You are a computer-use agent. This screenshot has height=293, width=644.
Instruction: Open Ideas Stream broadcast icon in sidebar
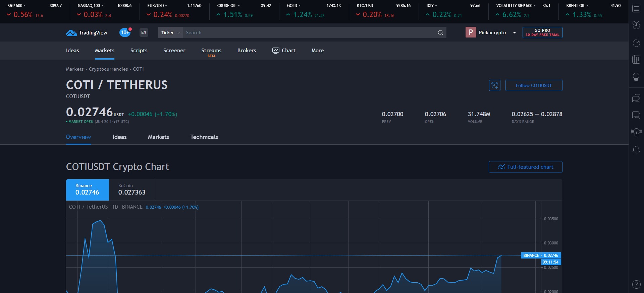(x=636, y=132)
